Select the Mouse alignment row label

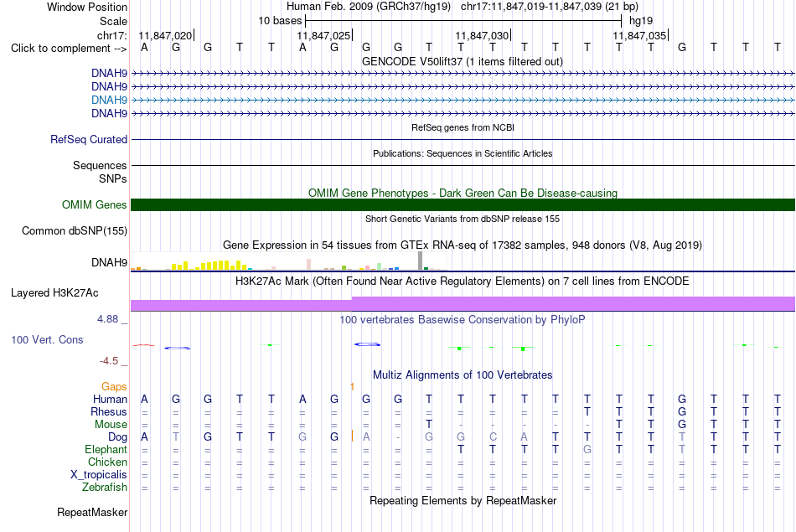coord(111,425)
